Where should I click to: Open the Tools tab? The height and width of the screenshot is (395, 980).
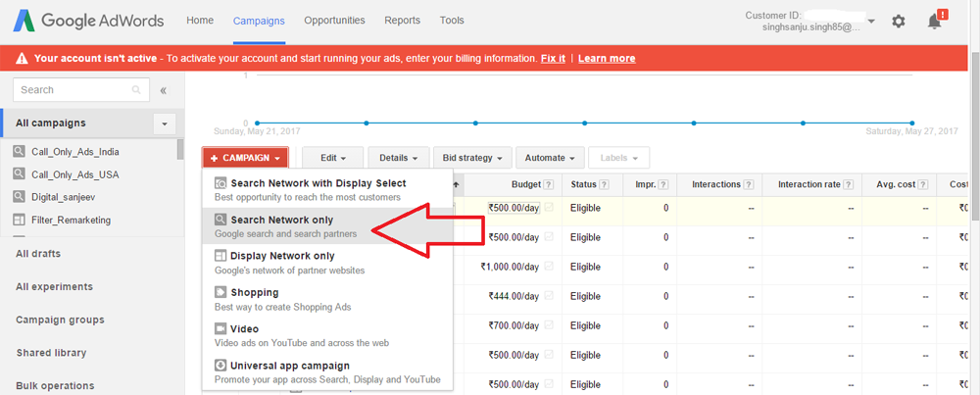point(452,21)
